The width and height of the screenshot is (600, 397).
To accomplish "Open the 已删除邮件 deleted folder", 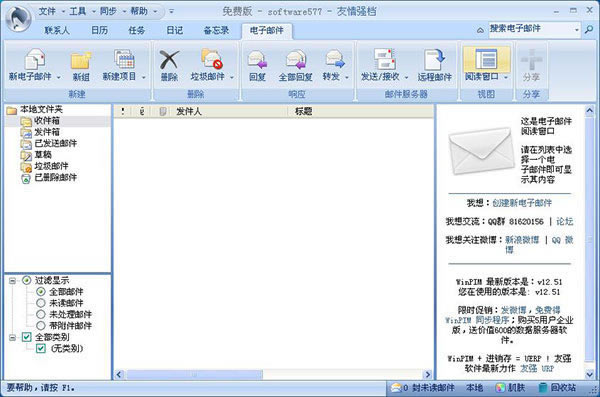I will tap(55, 178).
